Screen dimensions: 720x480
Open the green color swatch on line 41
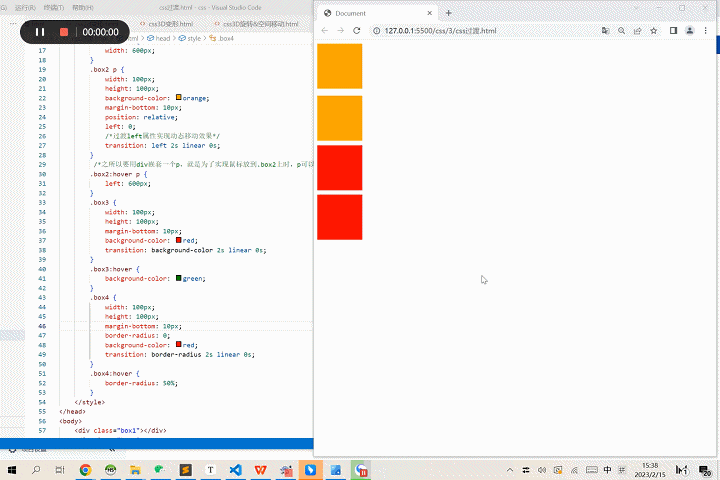click(179, 278)
